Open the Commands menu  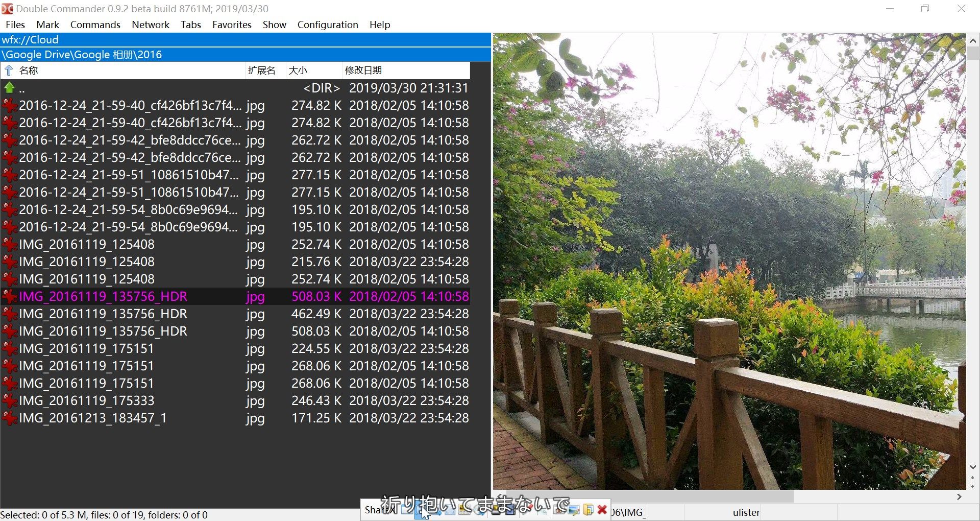95,25
